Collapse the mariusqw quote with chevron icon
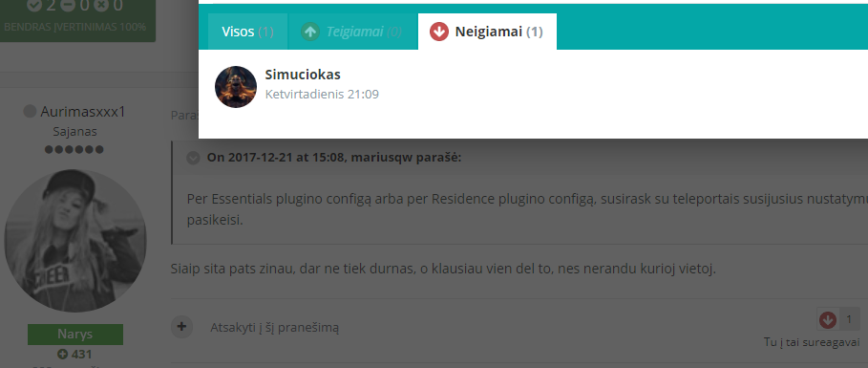The width and height of the screenshot is (868, 368). [193, 158]
